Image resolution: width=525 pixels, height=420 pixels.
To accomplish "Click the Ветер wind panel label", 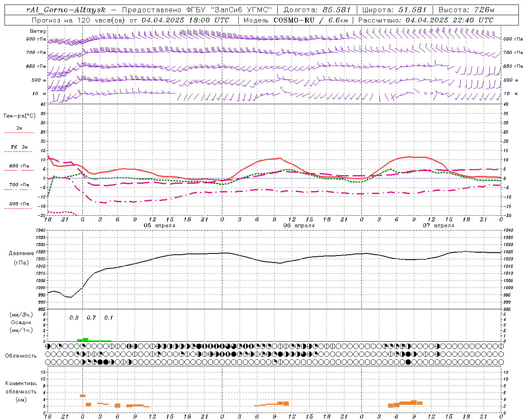I will 38,31.
